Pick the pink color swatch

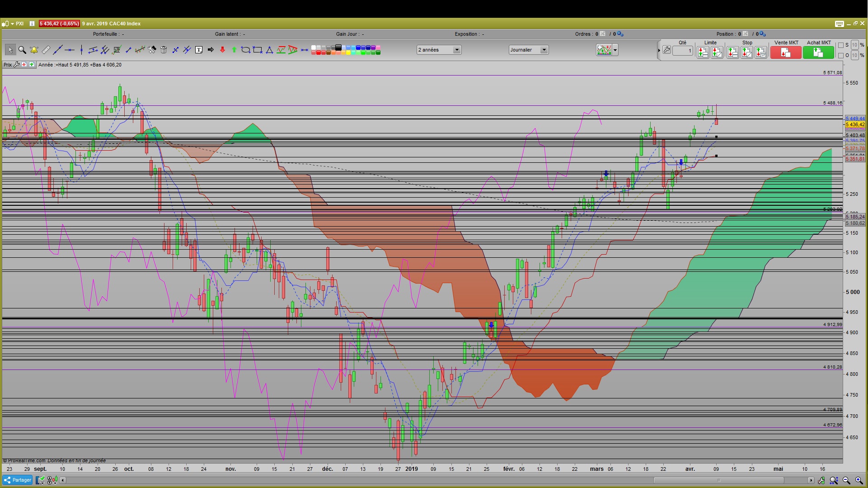378,47
